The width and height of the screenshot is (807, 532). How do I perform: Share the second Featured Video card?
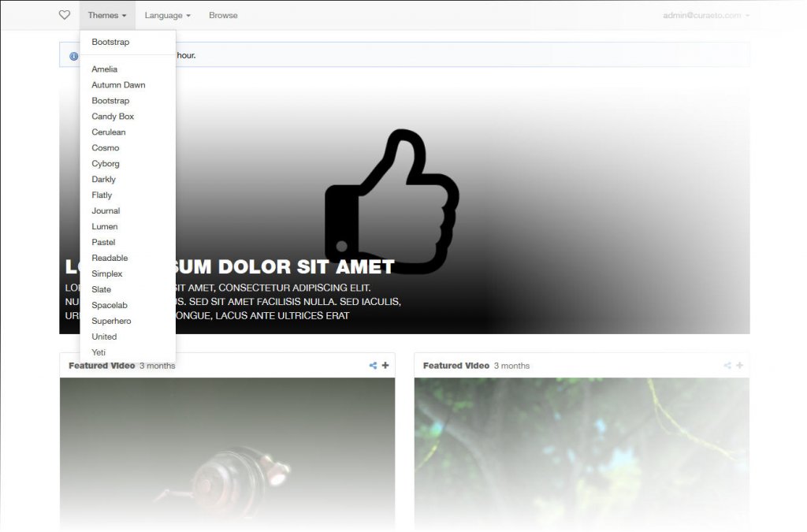727,365
